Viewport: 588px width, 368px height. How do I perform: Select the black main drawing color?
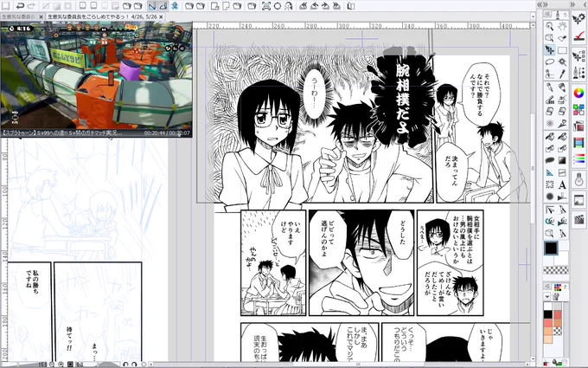tap(551, 249)
